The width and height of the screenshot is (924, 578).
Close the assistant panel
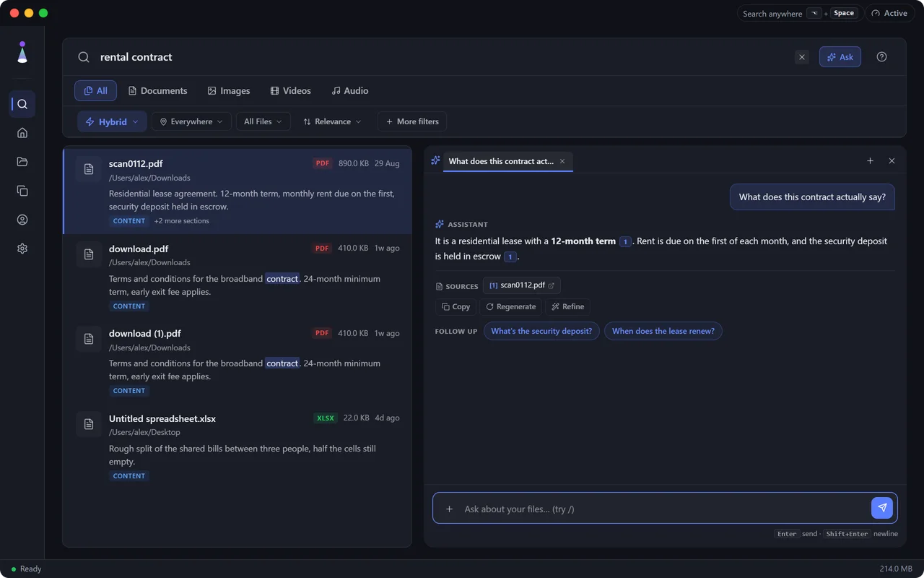tap(892, 161)
